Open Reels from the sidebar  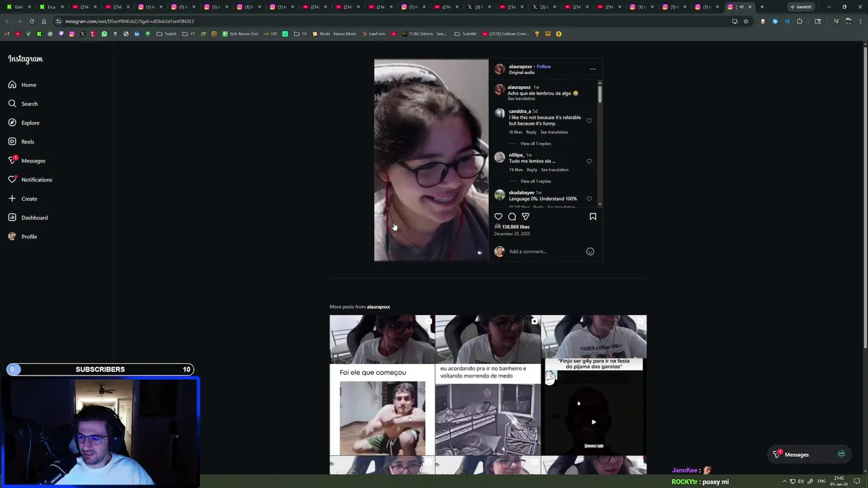point(21,142)
